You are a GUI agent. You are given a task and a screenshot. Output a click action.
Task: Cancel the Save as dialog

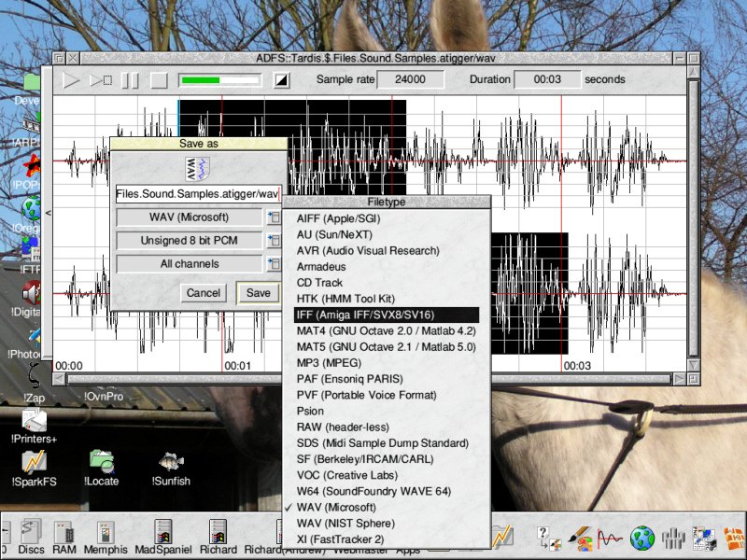204,293
